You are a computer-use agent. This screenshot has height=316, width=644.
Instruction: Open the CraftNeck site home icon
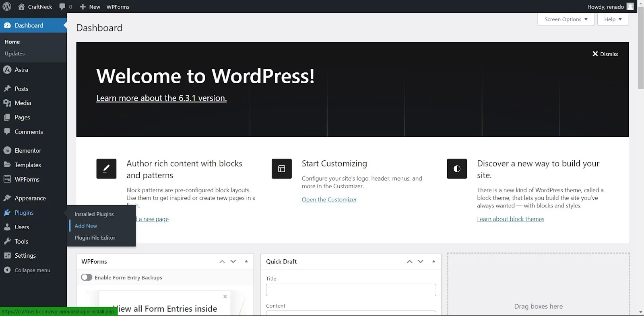click(21, 6)
